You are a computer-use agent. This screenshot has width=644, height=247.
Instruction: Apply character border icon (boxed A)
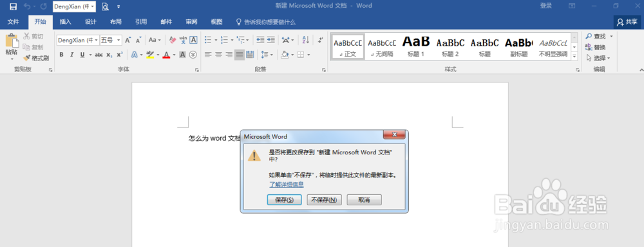click(193, 41)
